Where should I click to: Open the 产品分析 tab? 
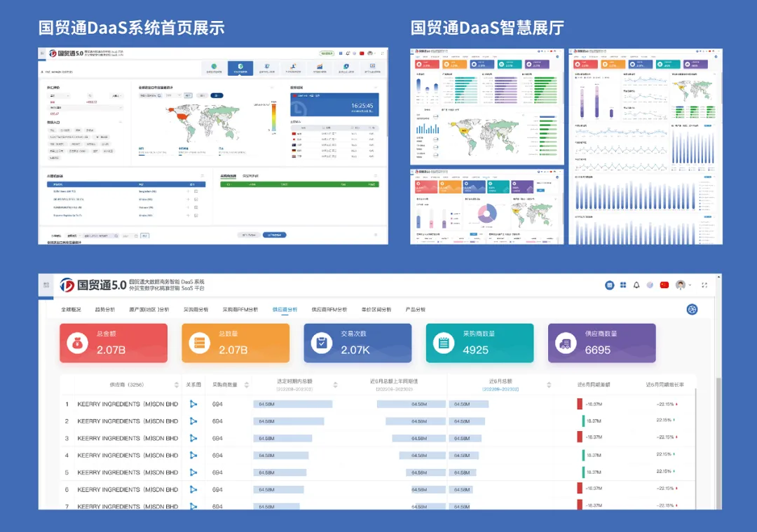[x=415, y=309]
